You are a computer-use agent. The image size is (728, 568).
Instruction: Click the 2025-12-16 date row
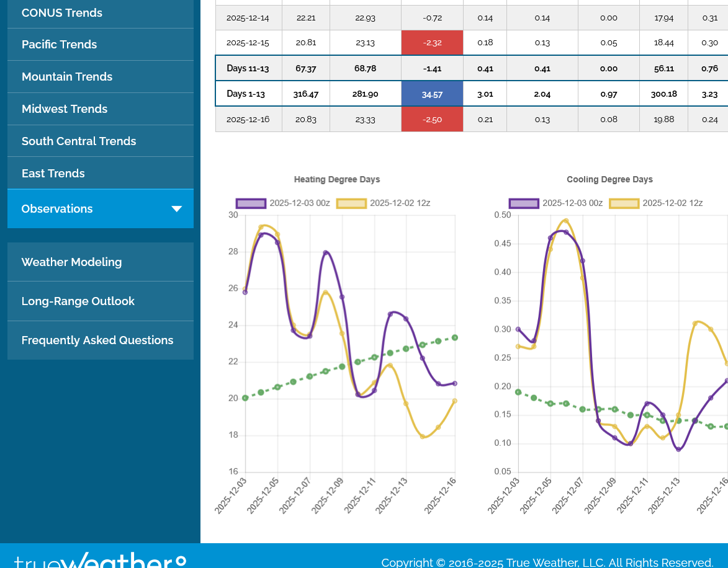(248, 120)
